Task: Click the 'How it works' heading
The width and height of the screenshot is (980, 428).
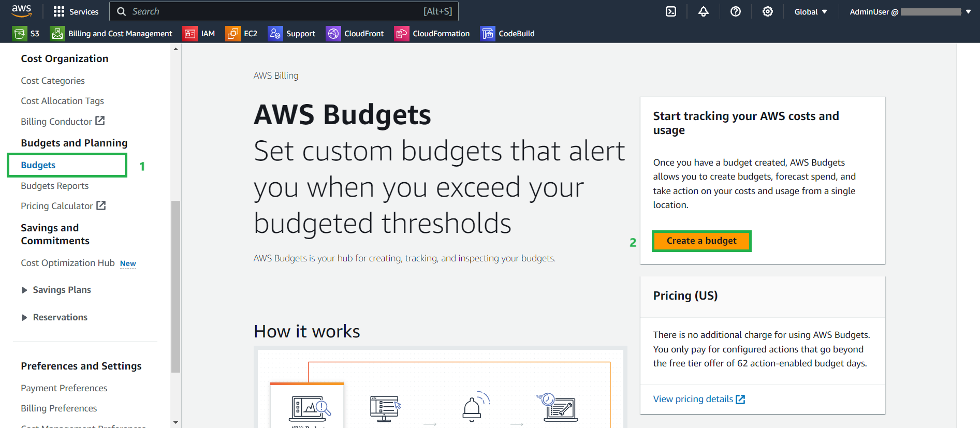Action: pos(307,331)
